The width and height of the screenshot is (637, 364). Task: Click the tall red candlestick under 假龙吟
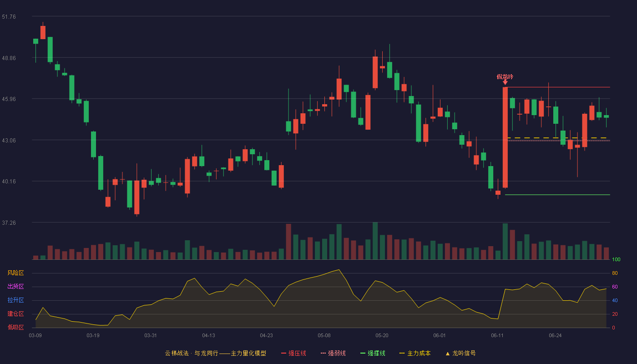click(505, 137)
